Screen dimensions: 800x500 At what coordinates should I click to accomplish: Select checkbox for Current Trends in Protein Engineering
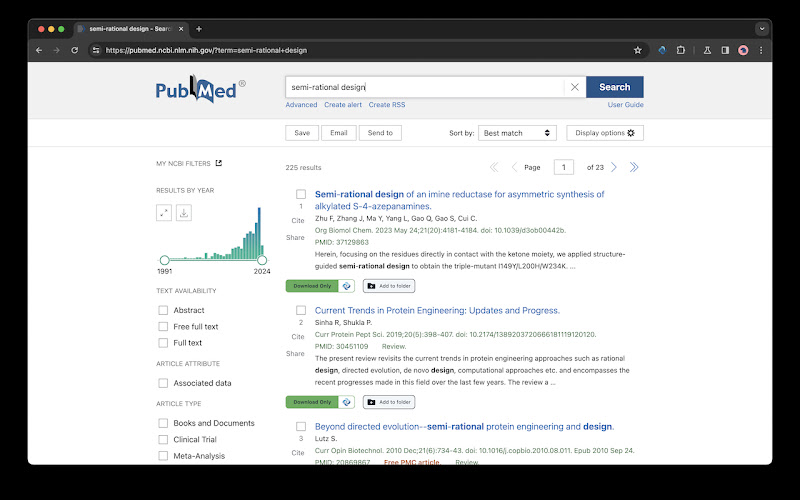pyautogui.click(x=301, y=310)
